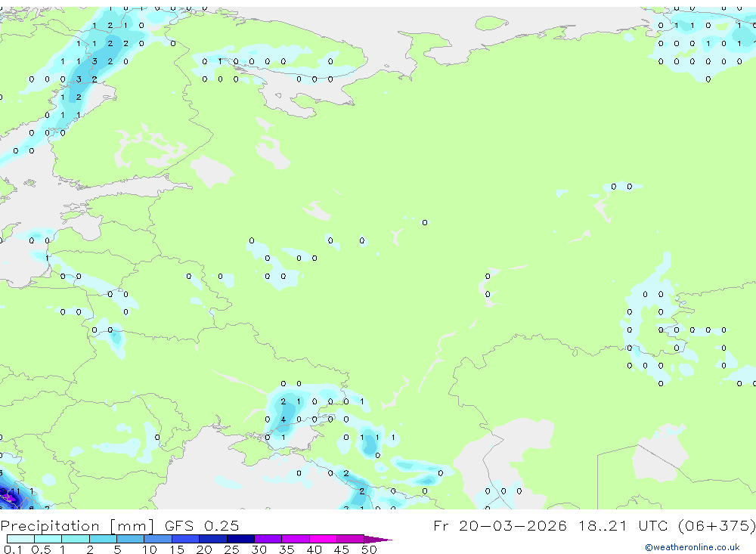Pick the 25–30 mm dark blue legend swatch

tap(240, 539)
